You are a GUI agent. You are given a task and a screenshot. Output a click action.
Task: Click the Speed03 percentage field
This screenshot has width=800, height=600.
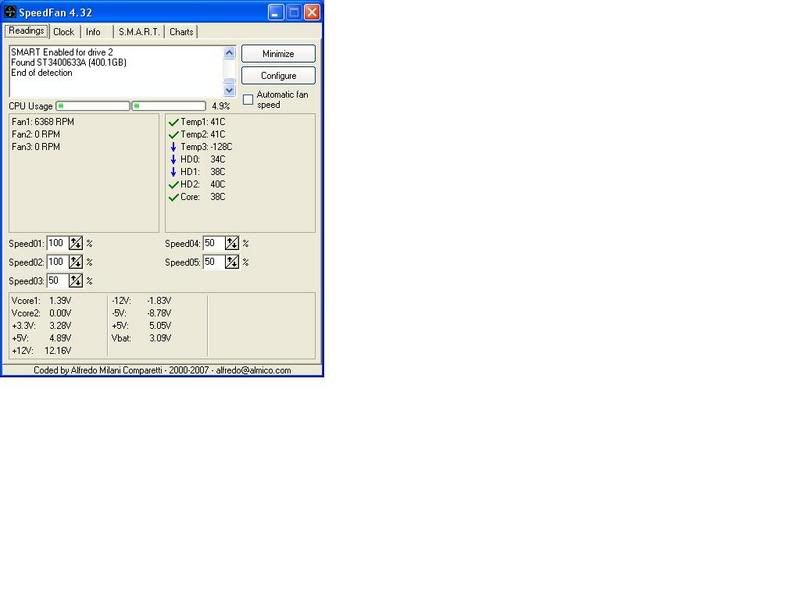57,281
